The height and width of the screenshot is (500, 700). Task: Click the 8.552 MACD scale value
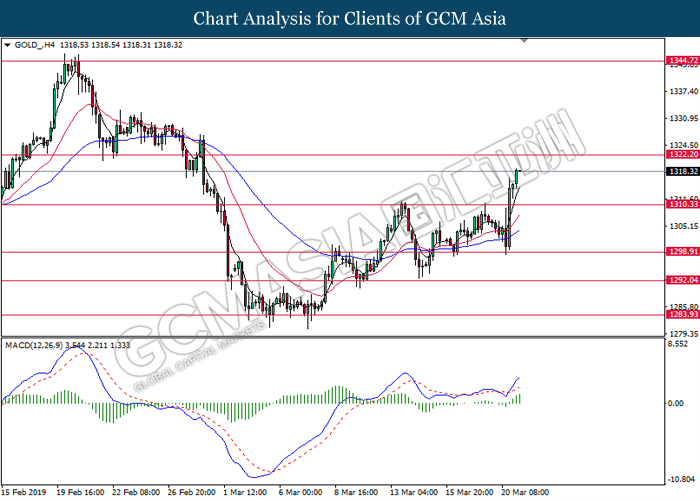point(679,344)
